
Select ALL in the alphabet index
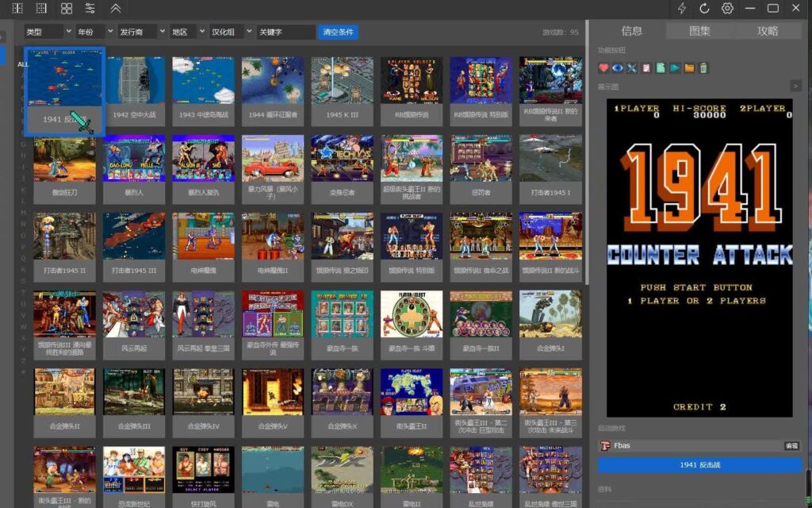click(x=23, y=64)
